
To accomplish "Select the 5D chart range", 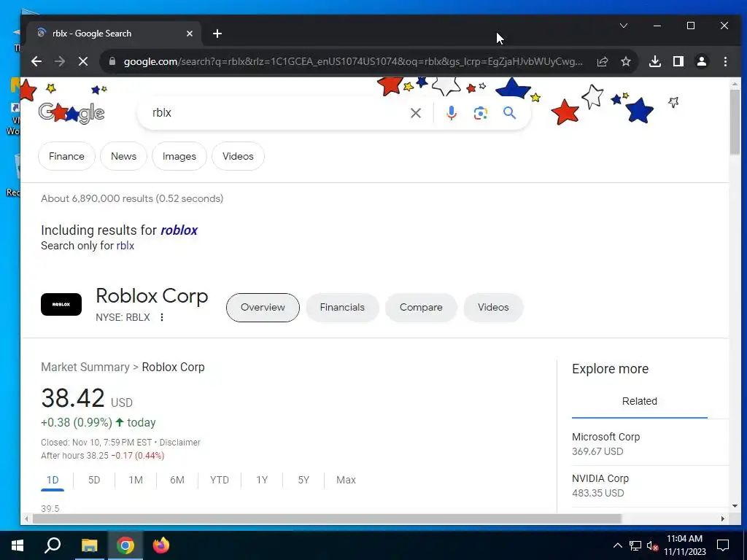I will [x=94, y=480].
